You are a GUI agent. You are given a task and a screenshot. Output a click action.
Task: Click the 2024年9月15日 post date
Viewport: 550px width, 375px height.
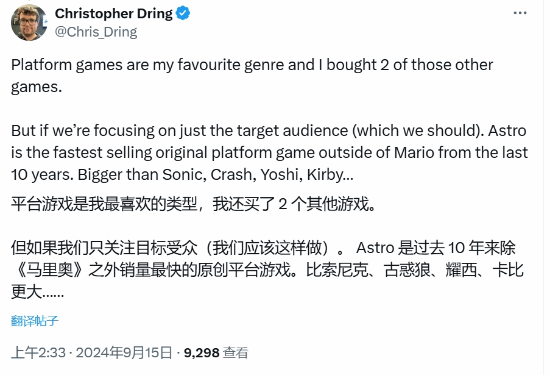coord(124,353)
